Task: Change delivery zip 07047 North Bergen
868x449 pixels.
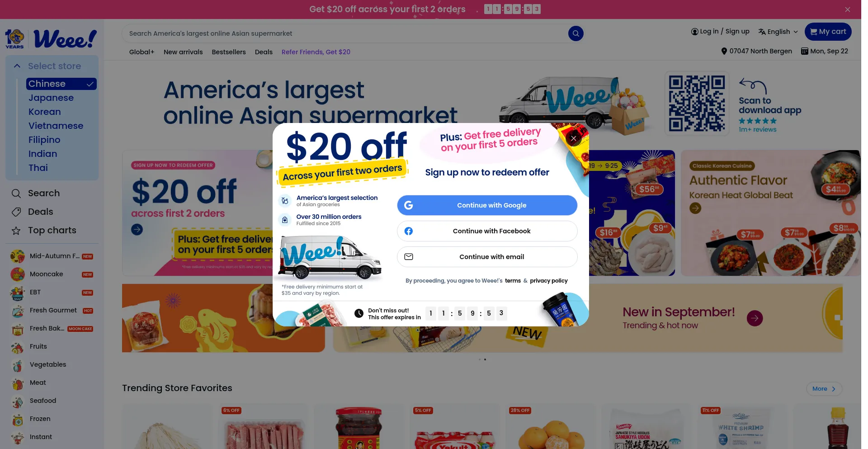Action: [756, 51]
